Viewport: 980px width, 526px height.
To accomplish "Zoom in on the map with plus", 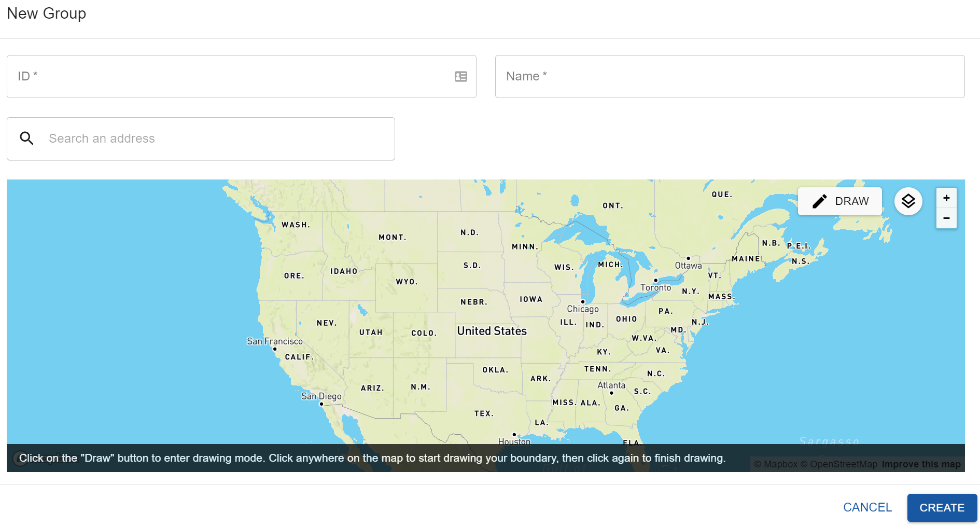I will pyautogui.click(x=946, y=198).
